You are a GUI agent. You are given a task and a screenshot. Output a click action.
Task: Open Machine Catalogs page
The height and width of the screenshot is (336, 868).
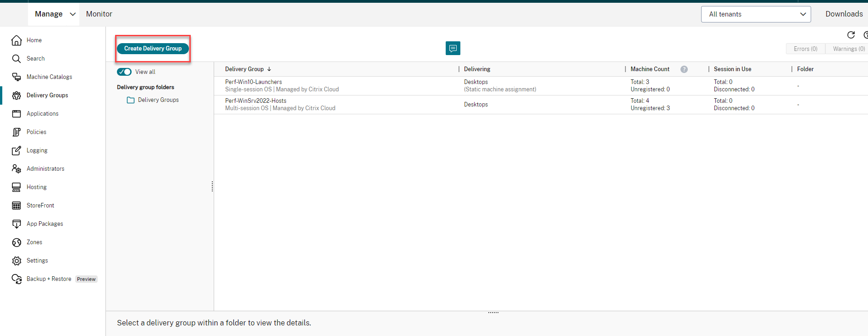[x=49, y=77]
